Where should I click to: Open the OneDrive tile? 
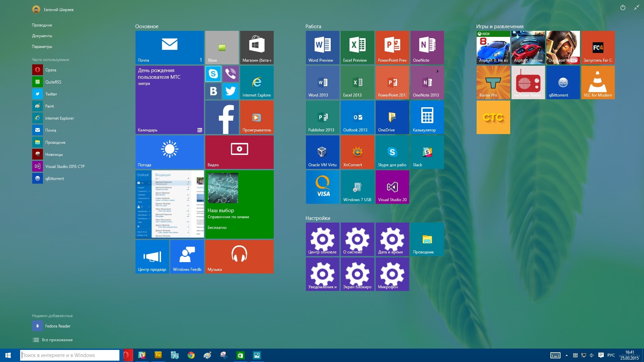392,117
